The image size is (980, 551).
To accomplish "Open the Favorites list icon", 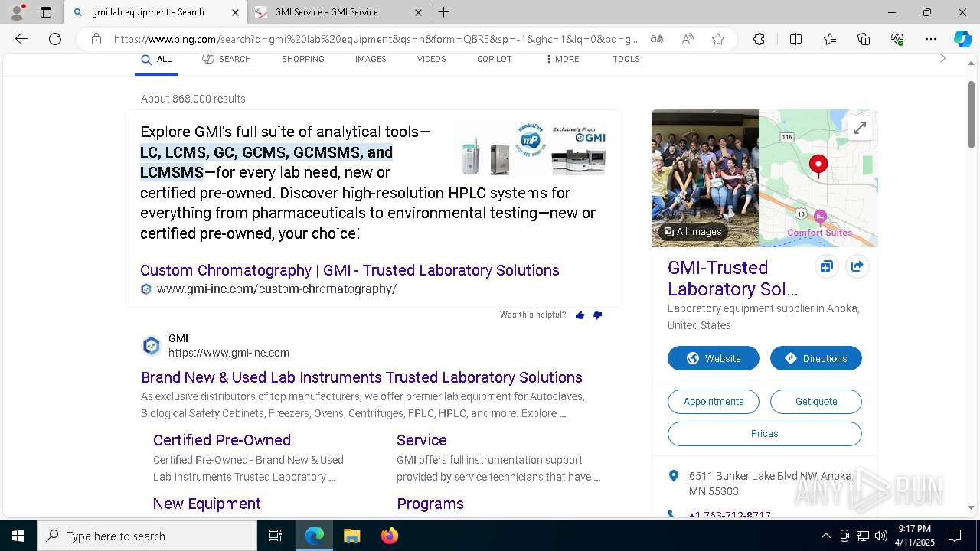I will (830, 39).
